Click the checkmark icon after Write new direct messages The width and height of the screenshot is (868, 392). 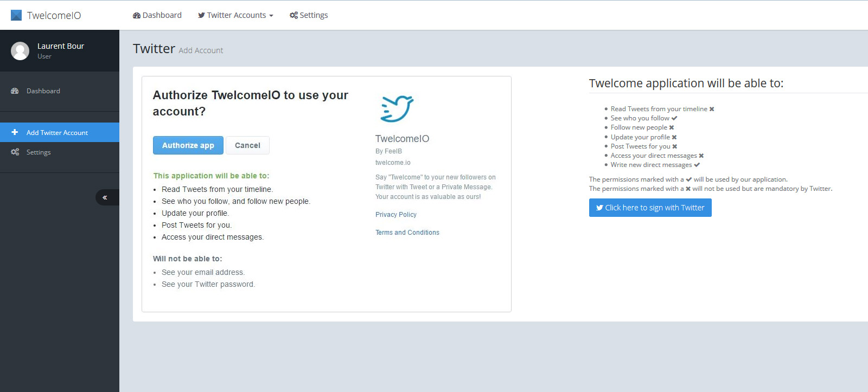tap(697, 165)
